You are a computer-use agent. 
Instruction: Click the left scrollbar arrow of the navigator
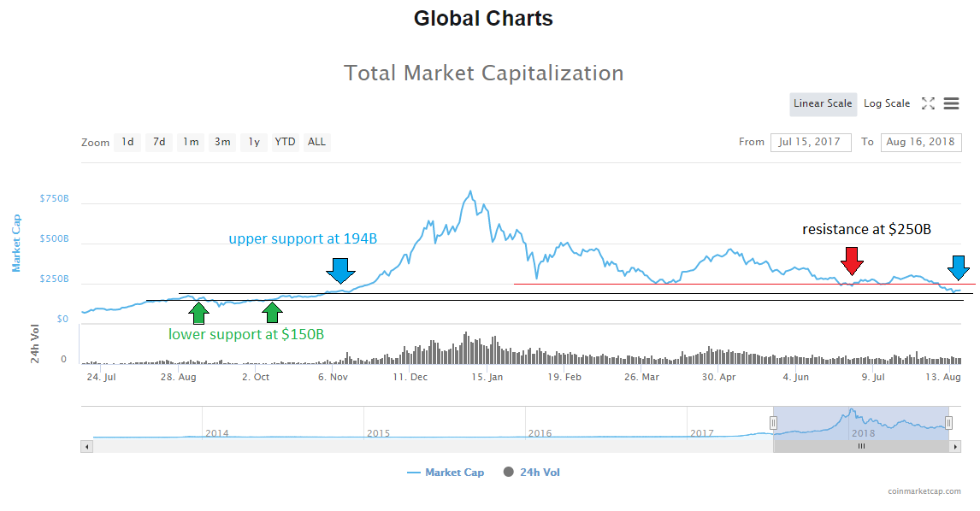pyautogui.click(x=86, y=446)
